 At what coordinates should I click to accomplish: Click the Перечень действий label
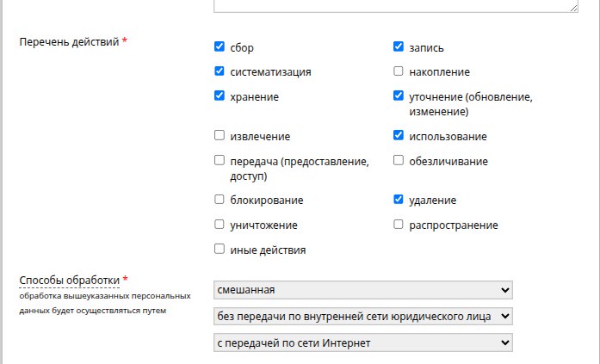click(69, 41)
